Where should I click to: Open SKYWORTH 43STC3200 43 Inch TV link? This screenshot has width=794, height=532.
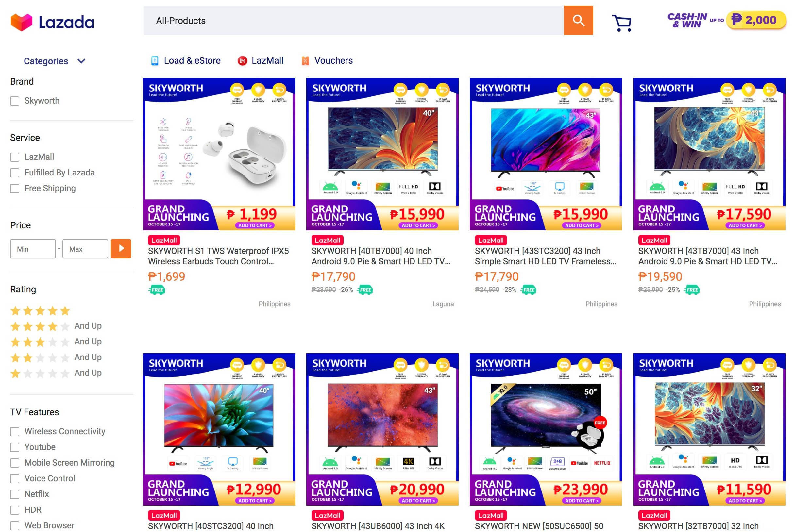tap(545, 256)
